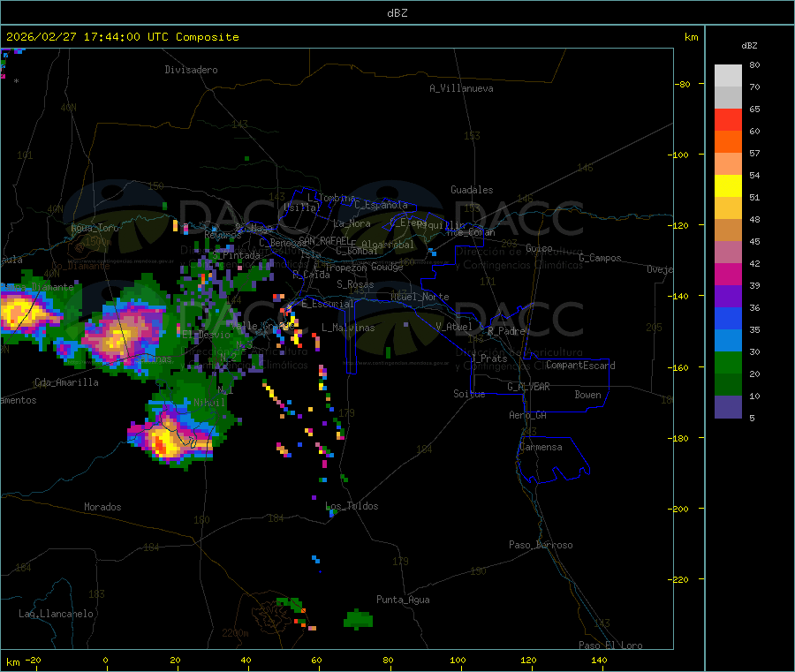Click the Punta_Agua location label
The height and width of the screenshot is (672, 795).
(403, 600)
